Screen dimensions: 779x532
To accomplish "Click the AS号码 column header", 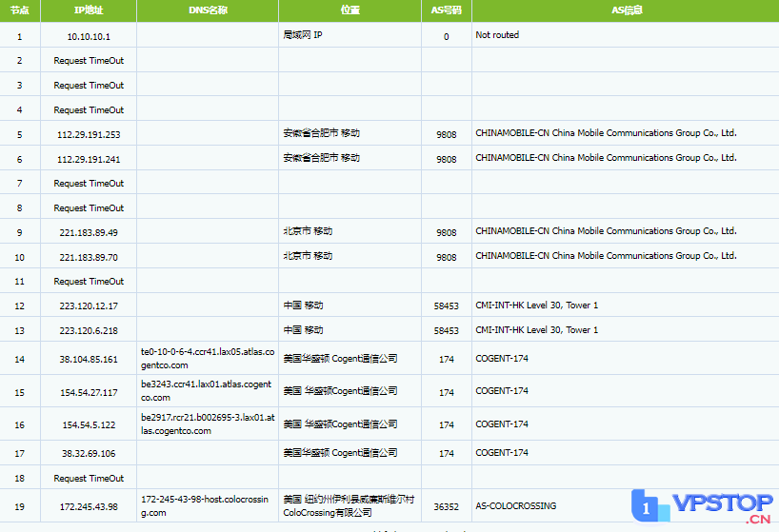I will 446,10.
